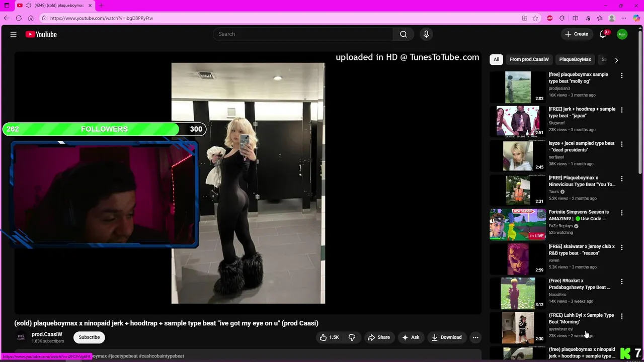The image size is (644, 362).
Task: Open the Ask AI button
Action: 411,337
